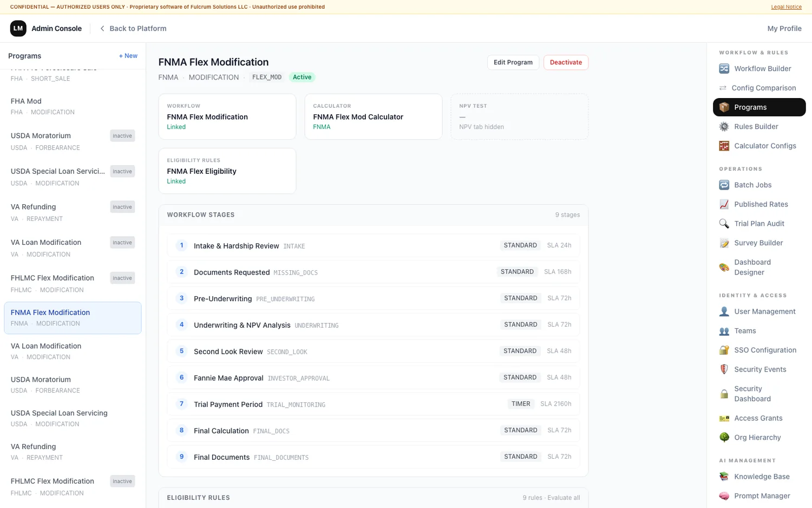This screenshot has height=508, width=812.
Task: Select active USDA Special Loan Servicing program
Action: [x=73, y=418]
